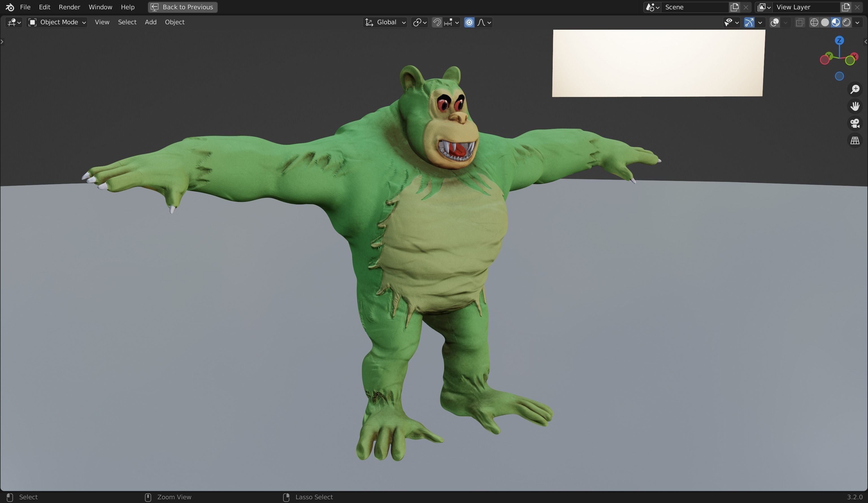Switch to rendered viewport shading
This screenshot has height=503, width=868.
click(x=847, y=22)
